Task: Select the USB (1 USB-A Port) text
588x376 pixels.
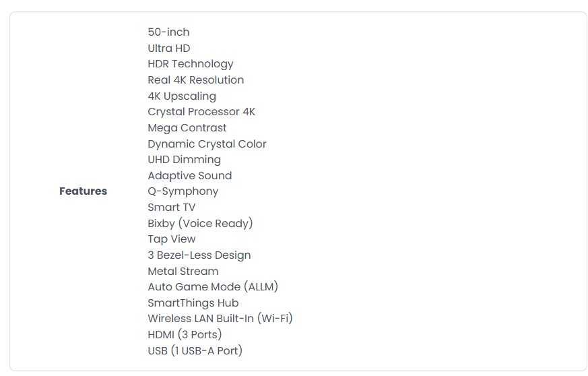Action: tap(195, 350)
